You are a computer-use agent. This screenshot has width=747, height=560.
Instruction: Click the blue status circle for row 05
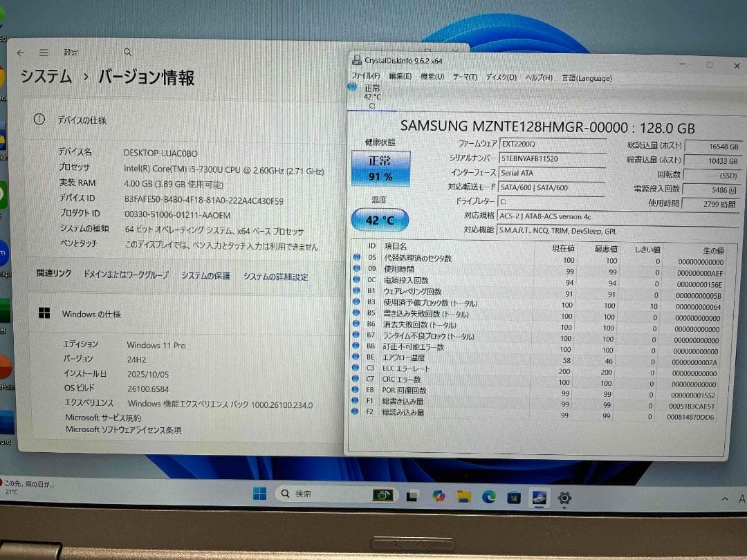(x=357, y=257)
